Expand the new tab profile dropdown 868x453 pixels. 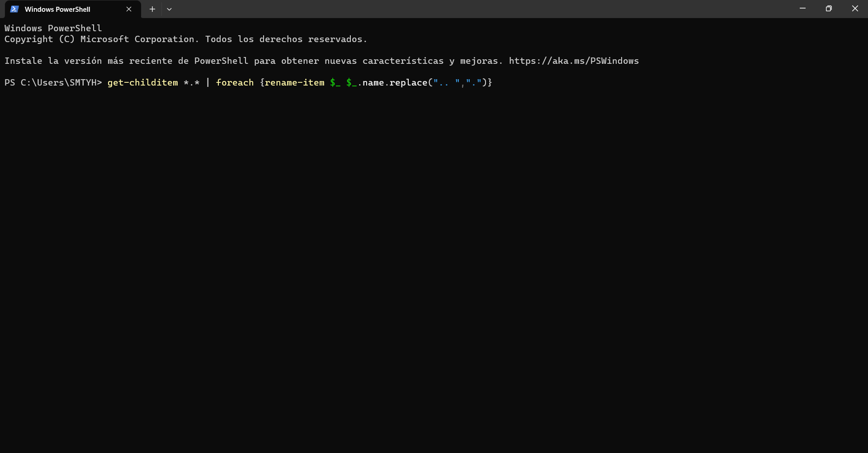[x=169, y=9]
